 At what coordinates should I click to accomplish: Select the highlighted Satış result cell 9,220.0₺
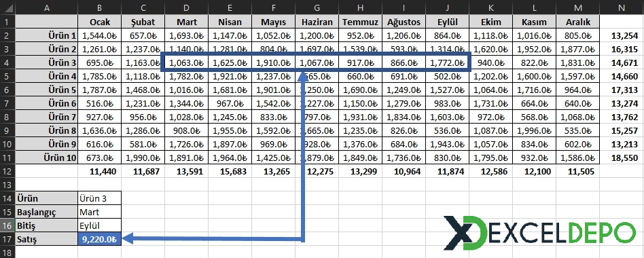point(99,239)
